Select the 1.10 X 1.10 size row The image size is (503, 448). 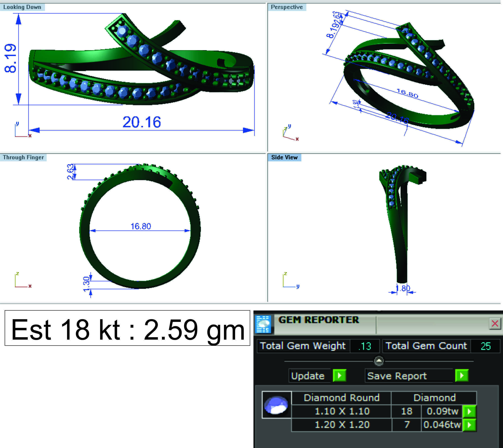click(342, 411)
